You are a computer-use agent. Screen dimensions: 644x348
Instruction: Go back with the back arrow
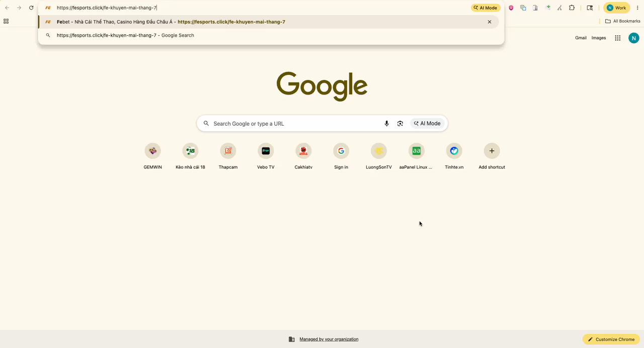(7, 8)
